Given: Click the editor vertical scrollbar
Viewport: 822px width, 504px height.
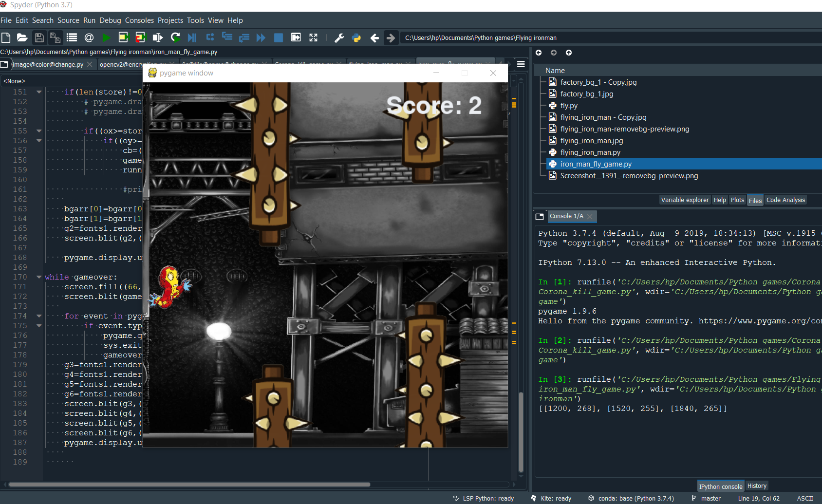Looking at the screenshot, I should 521,432.
